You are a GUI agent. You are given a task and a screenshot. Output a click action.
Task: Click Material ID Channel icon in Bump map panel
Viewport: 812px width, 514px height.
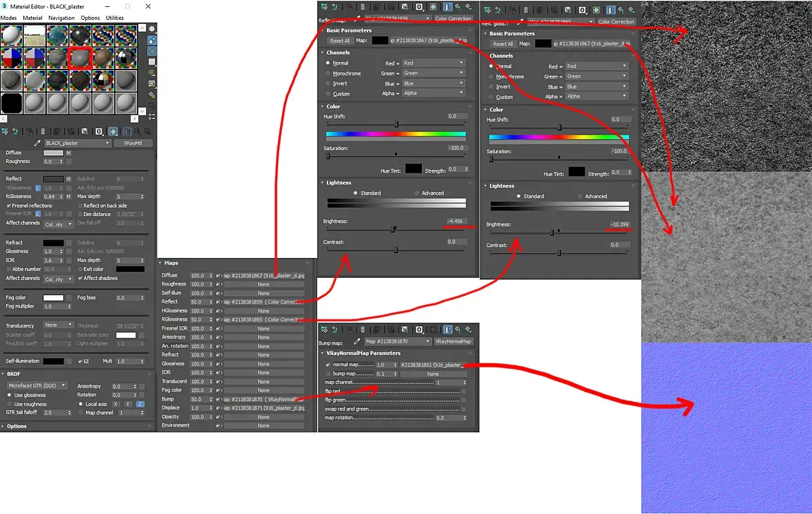point(419,329)
